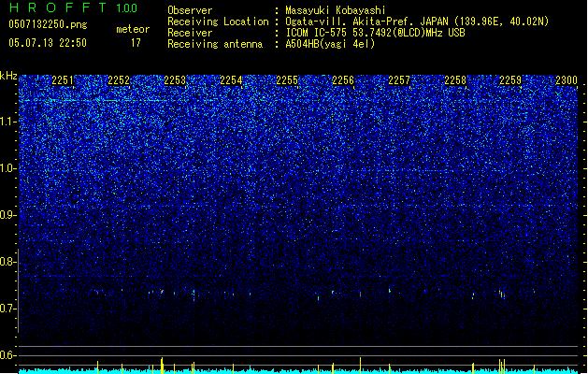Click the 2252 time marker
The height and width of the screenshot is (374, 588).
[119, 80]
